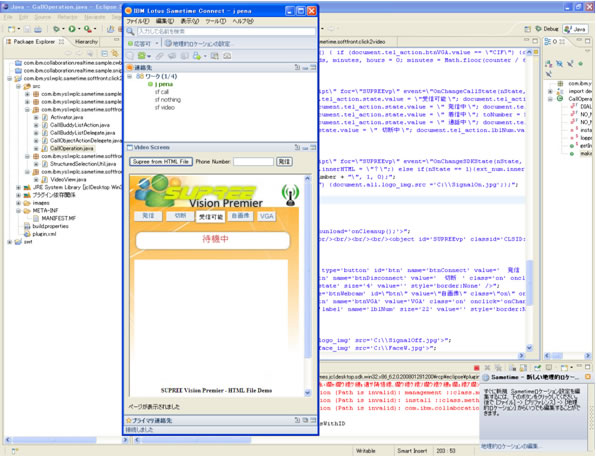Click the Video Screen panel title icon
Screen dimensions: 596x459
point(130,147)
